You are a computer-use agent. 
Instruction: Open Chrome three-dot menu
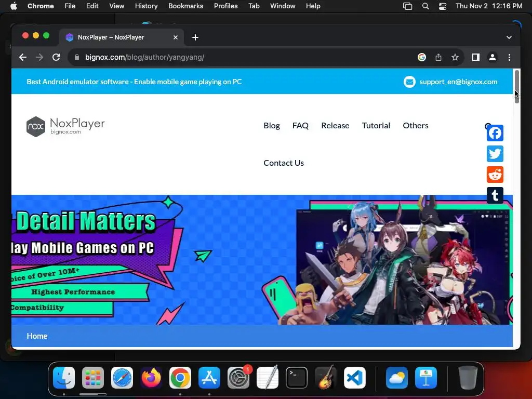point(509,57)
